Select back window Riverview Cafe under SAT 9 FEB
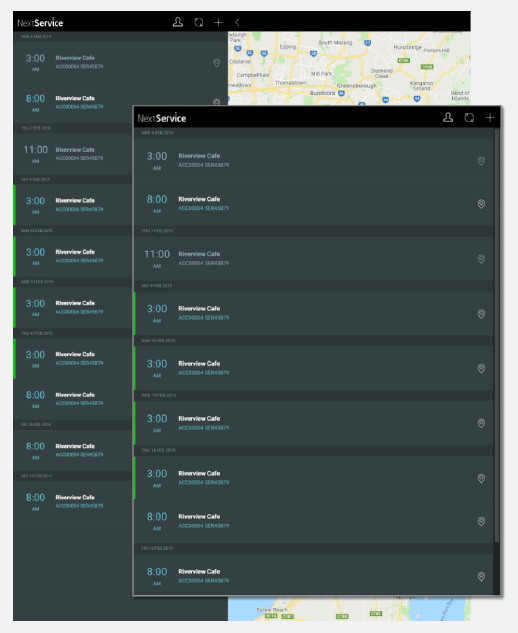Image resolution: width=518 pixels, height=633 pixels. point(75,200)
